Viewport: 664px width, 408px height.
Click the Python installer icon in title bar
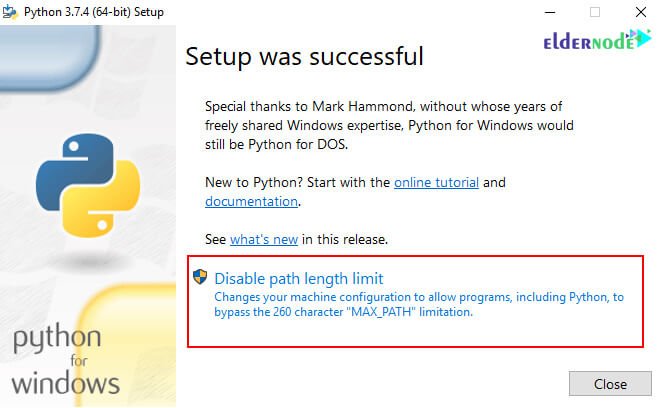pos(10,12)
